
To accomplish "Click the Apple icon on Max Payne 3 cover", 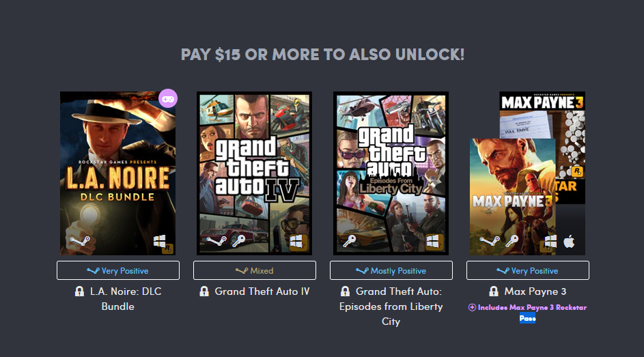I will (x=569, y=241).
